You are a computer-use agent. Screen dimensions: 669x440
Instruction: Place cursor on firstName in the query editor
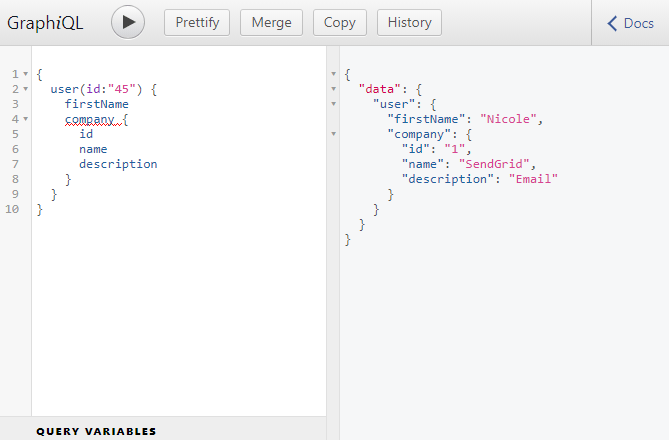[x=96, y=104]
